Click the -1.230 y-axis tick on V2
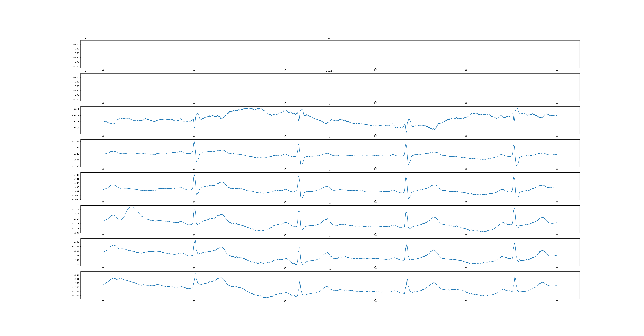The image size is (644, 336). click(x=75, y=166)
